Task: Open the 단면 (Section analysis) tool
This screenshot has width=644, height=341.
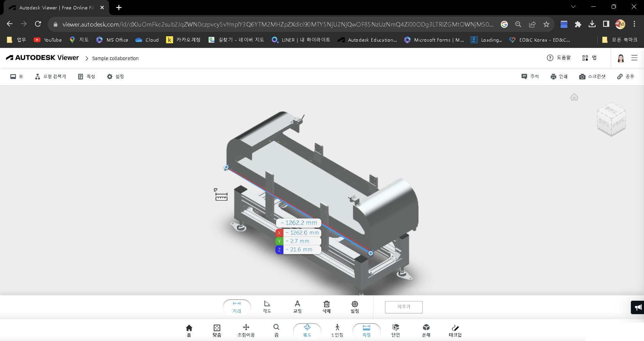Action: [x=395, y=330]
